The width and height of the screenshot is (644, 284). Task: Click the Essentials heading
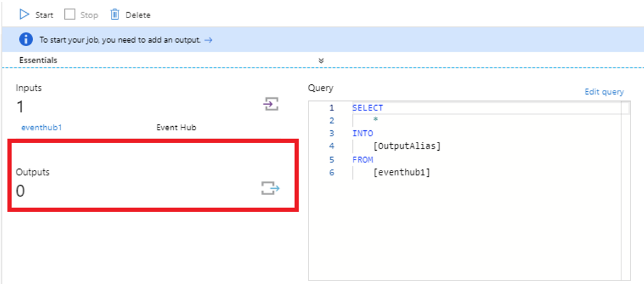[38, 61]
